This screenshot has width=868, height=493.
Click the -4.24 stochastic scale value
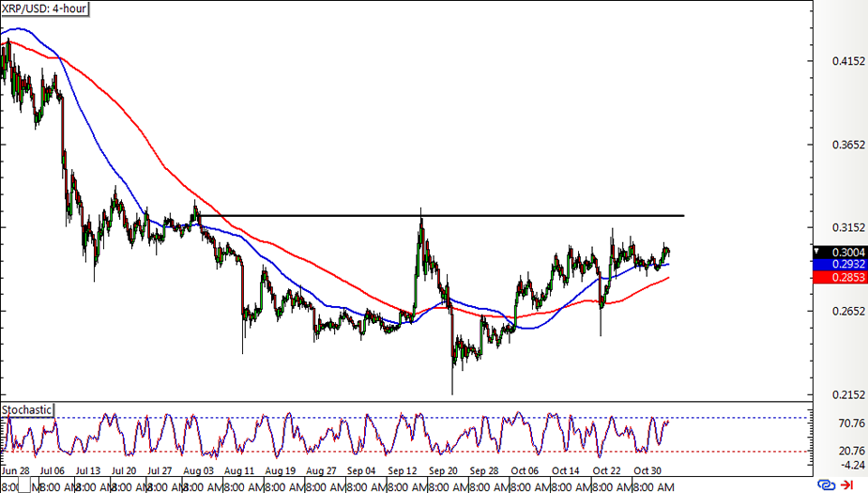click(x=853, y=465)
